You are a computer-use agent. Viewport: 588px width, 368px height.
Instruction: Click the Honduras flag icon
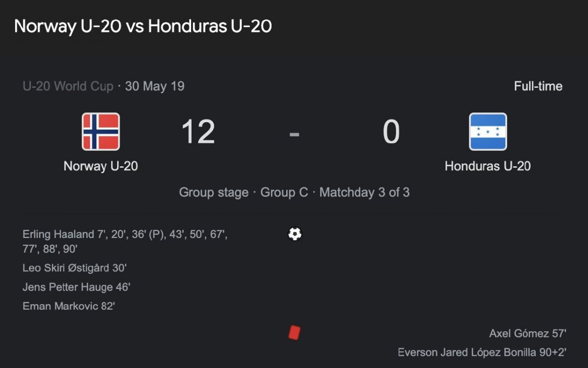[488, 131]
